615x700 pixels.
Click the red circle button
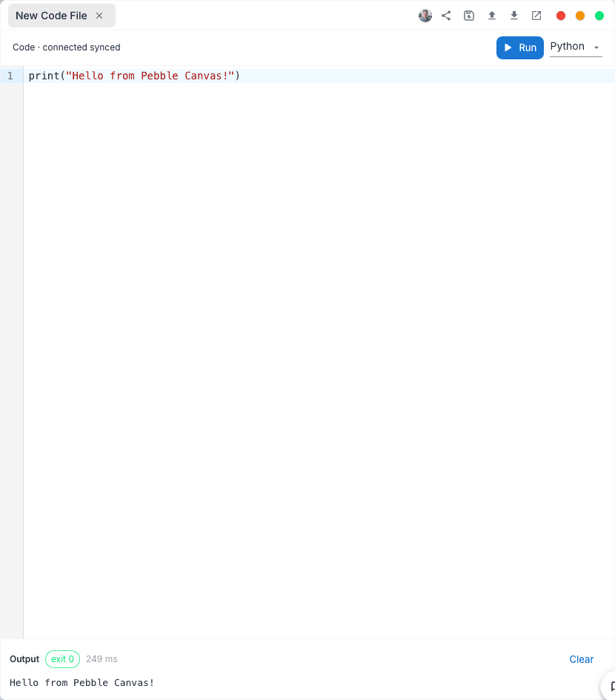click(561, 16)
